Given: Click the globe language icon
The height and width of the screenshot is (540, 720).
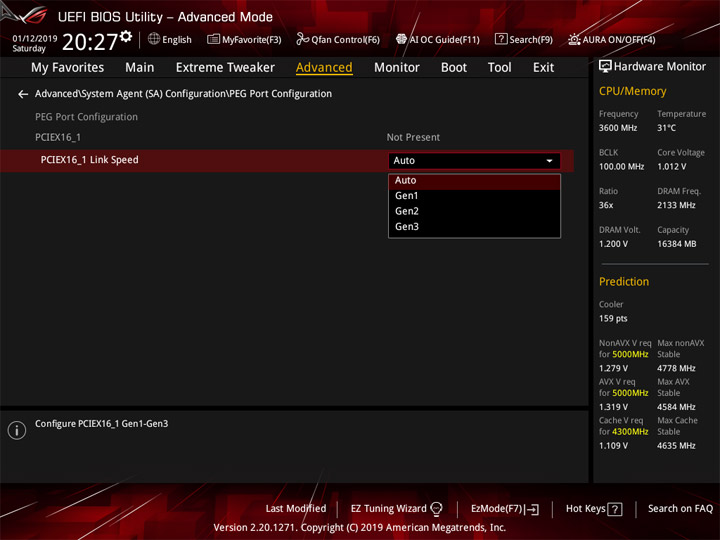Looking at the screenshot, I should (x=154, y=39).
